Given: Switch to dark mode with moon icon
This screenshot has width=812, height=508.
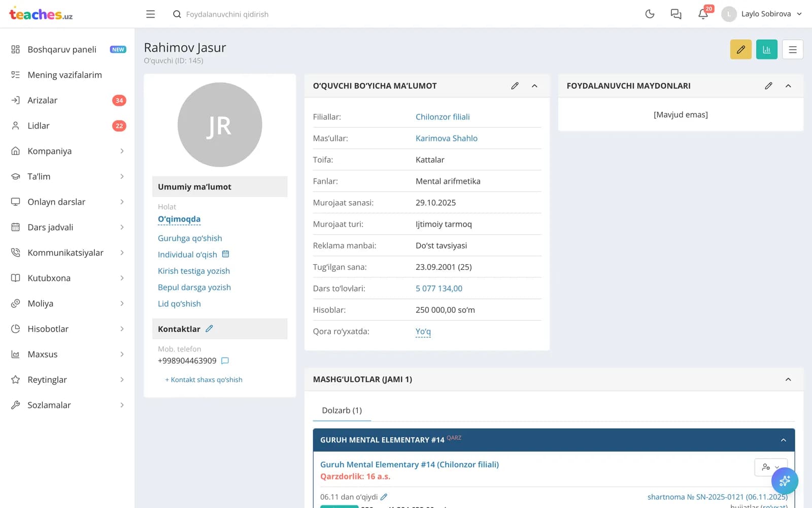Looking at the screenshot, I should pyautogui.click(x=650, y=14).
